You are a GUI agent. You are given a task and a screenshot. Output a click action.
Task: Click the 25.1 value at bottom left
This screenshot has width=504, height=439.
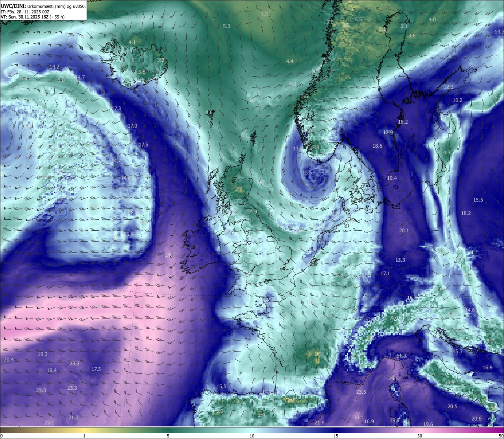tap(49, 423)
